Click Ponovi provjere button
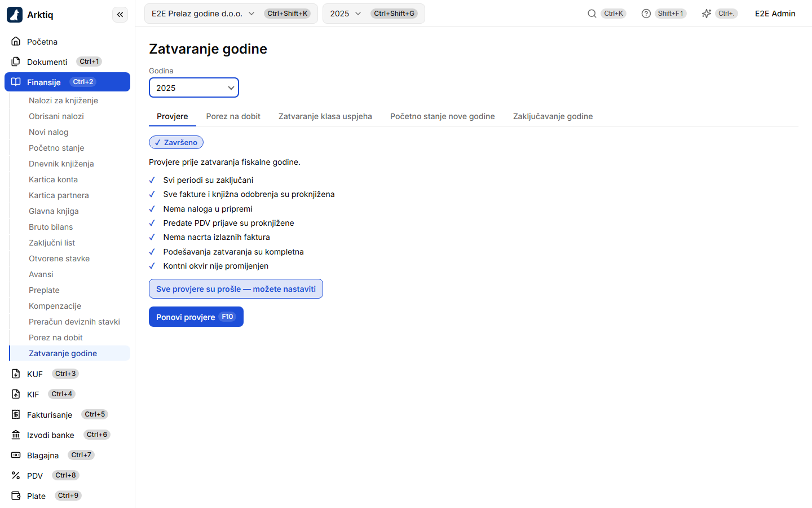Viewport: 812px width, 508px height. (x=196, y=317)
